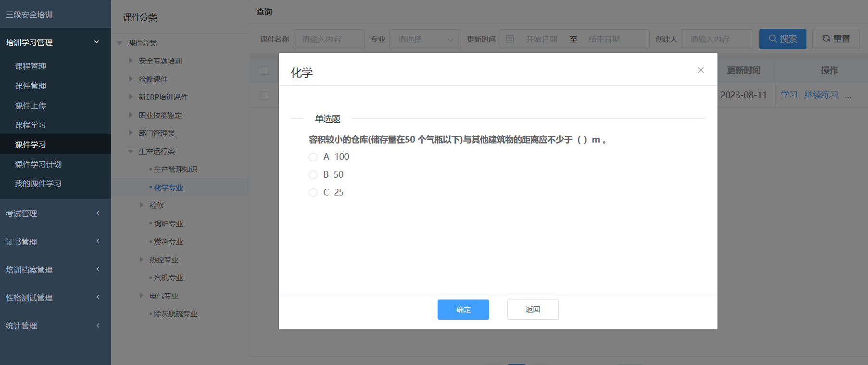
Task: Click the 返回 back button
Action: (532, 310)
